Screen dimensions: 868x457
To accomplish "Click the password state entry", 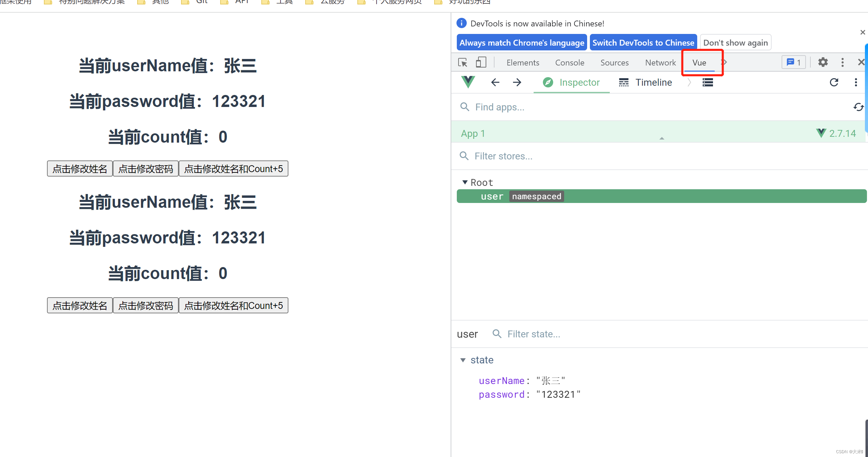I will point(530,395).
